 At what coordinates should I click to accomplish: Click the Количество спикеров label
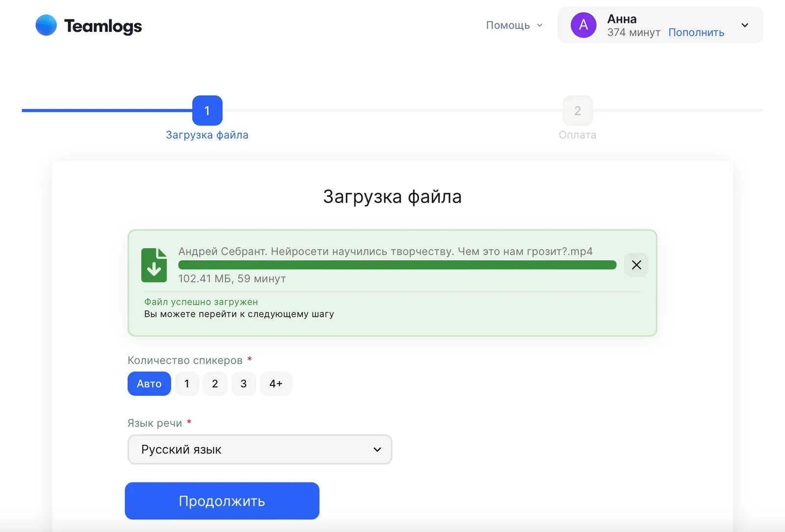tap(185, 360)
